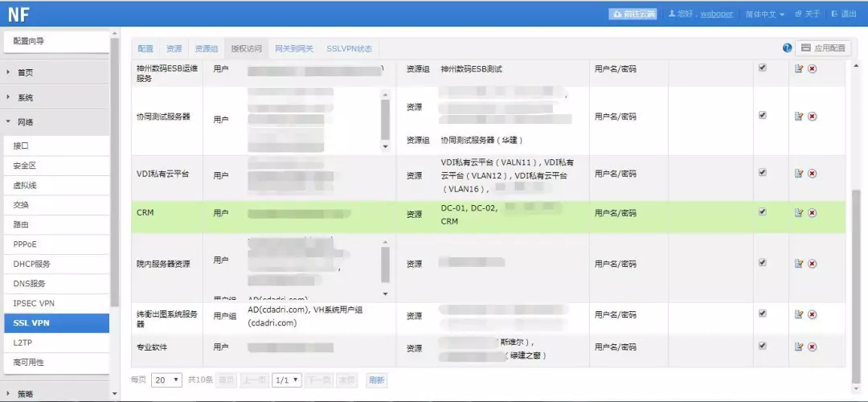Uncheck the enable checkbox for CRM
This screenshot has height=402, width=868.
coord(762,212)
